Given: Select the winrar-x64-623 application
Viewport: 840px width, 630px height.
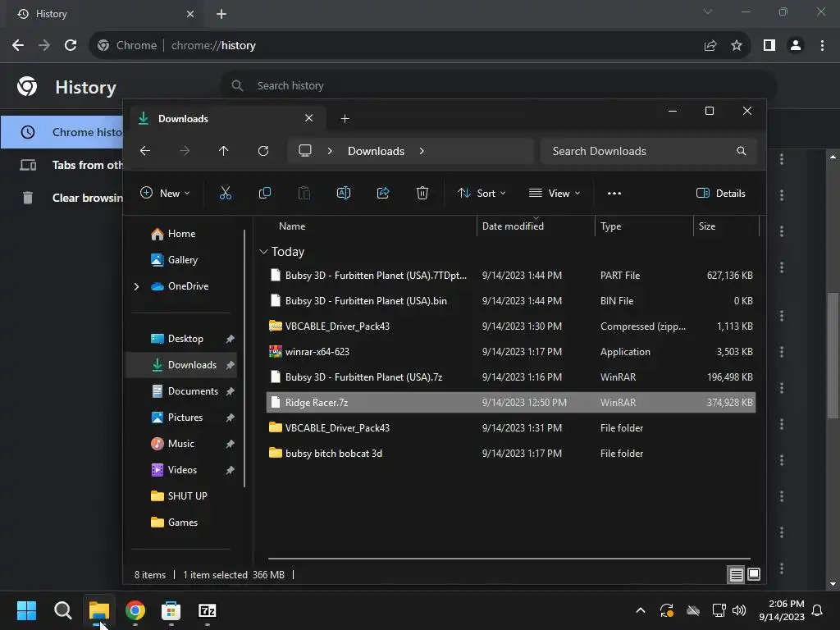Looking at the screenshot, I should click(x=511, y=352).
